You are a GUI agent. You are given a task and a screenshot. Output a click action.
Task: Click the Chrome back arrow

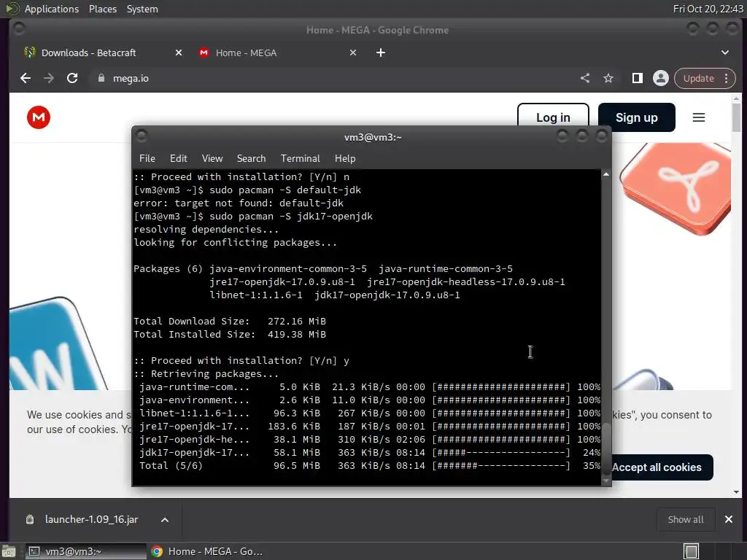[26, 78]
